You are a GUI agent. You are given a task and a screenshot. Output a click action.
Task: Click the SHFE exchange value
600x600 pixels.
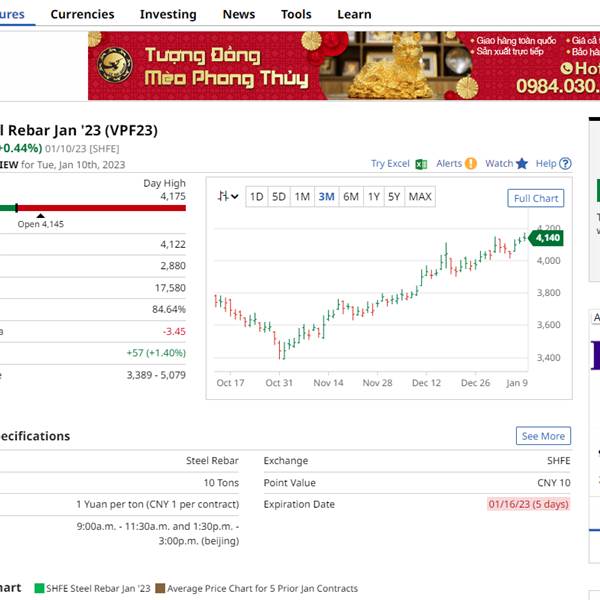coord(559,461)
